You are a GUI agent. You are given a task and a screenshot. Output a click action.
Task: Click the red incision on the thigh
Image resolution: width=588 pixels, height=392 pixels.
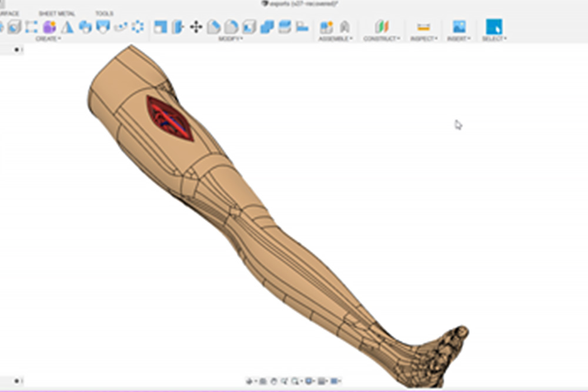pos(169,118)
